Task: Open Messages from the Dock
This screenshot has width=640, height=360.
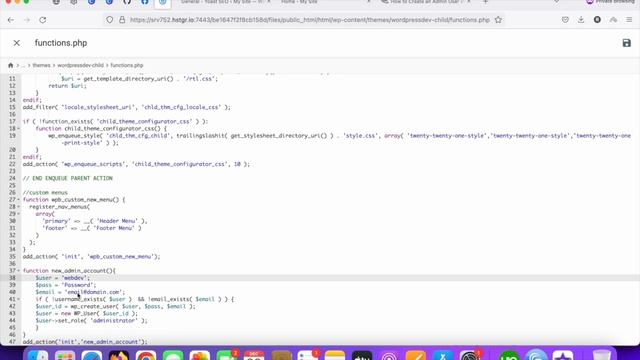Action: 173,356
